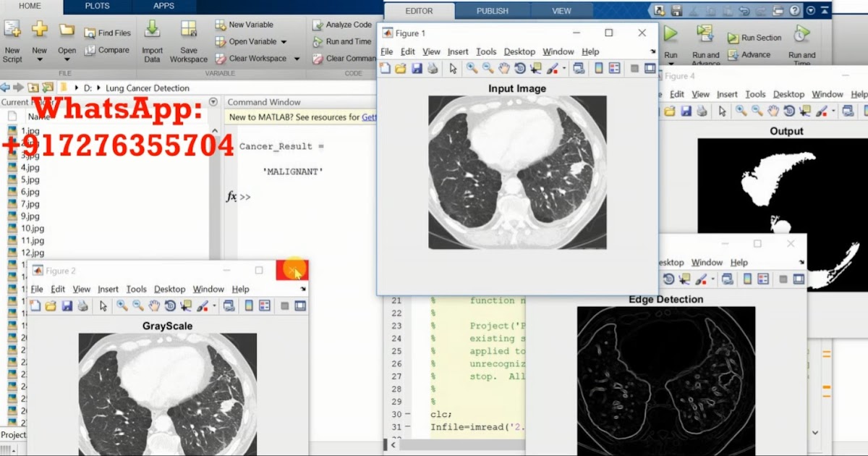This screenshot has height=456, width=868.
Task: Expand the Open Variable dropdown
Action: 283,41
